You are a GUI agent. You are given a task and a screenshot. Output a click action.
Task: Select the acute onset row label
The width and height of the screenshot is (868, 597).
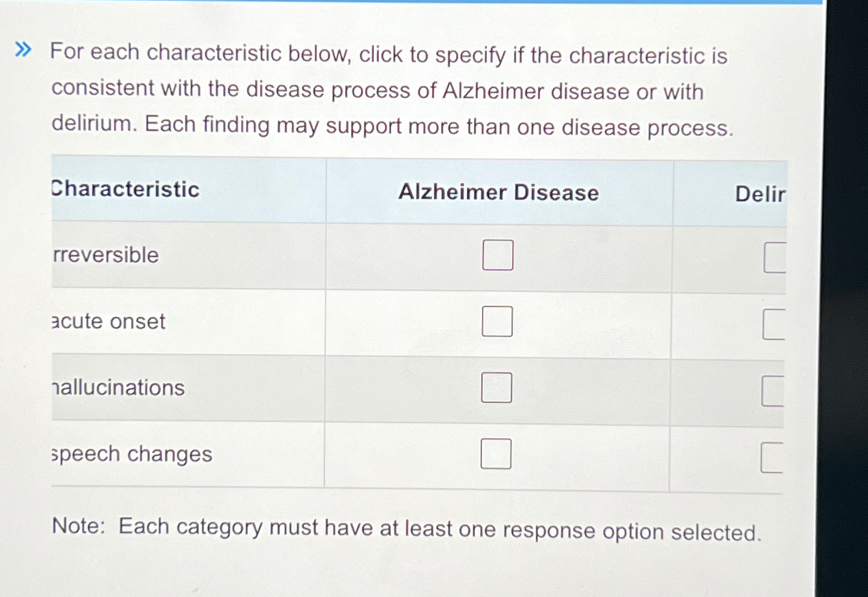pos(108,321)
